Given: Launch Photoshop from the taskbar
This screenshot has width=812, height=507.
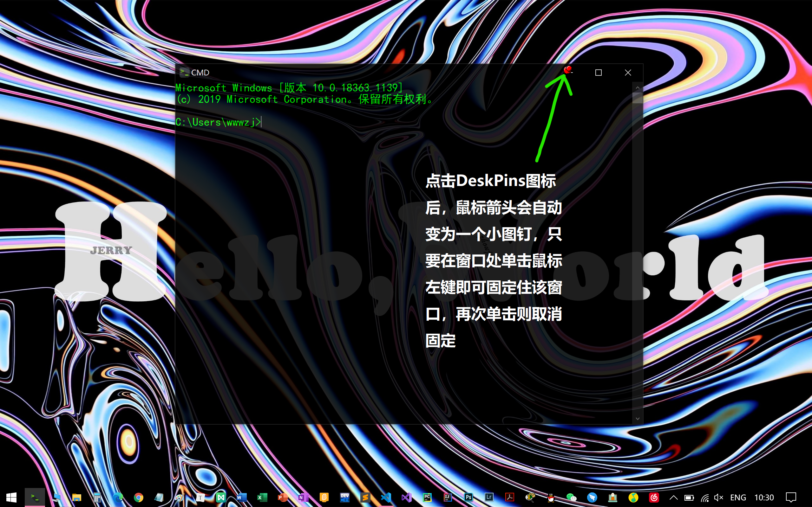Looking at the screenshot, I should (468, 497).
